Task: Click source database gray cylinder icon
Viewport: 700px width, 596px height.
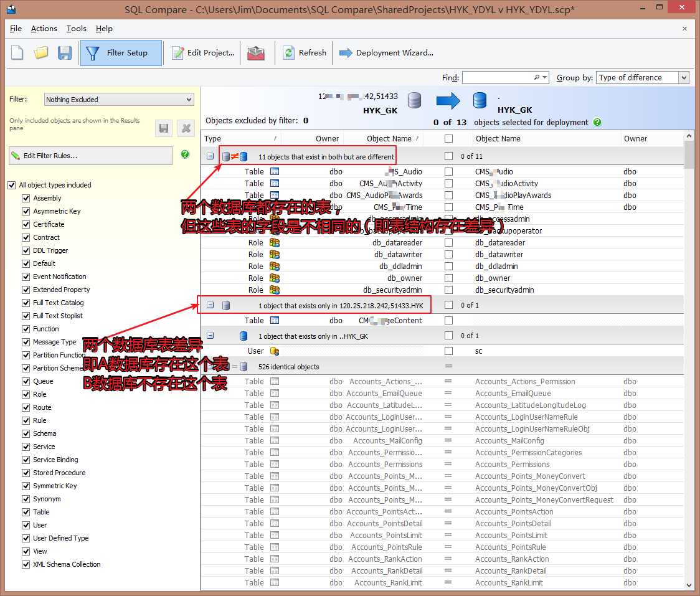Action: [x=414, y=100]
